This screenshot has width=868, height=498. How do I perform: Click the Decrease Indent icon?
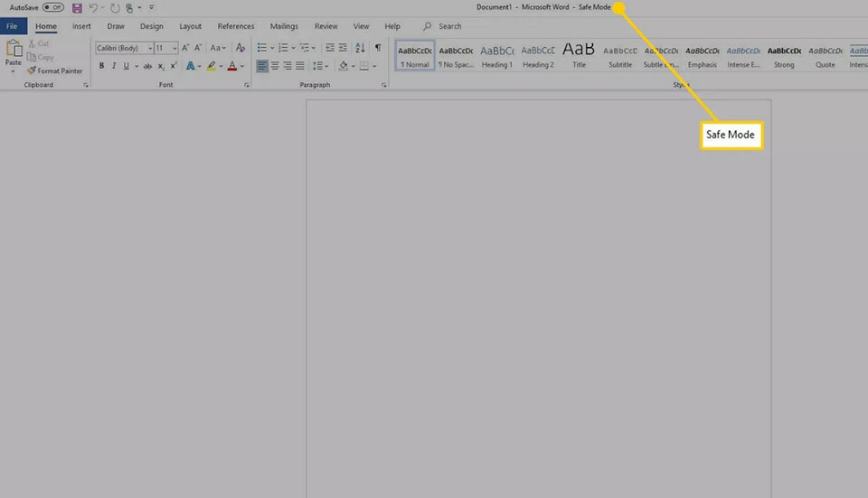(330, 48)
